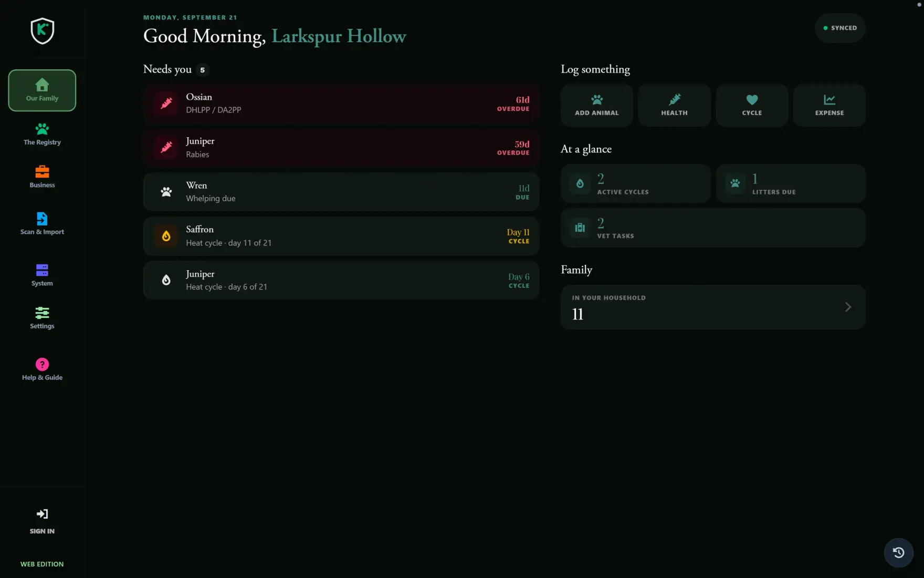924x578 pixels.
Task: Click the Add Animal button
Action: [x=596, y=105]
